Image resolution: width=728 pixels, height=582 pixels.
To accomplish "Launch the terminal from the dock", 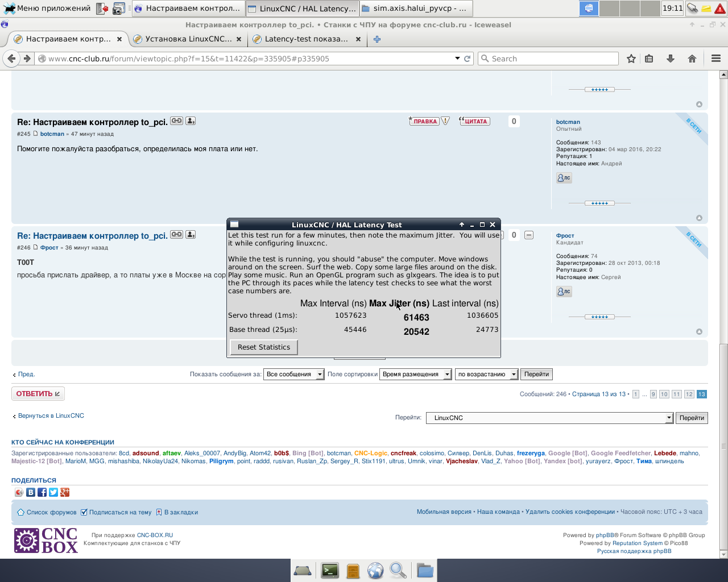I will pos(330,570).
